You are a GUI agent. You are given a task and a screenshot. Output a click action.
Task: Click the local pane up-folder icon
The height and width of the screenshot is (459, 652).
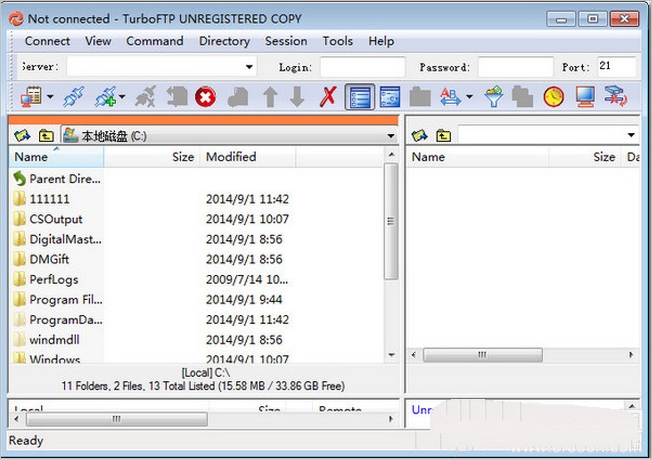tap(46, 136)
